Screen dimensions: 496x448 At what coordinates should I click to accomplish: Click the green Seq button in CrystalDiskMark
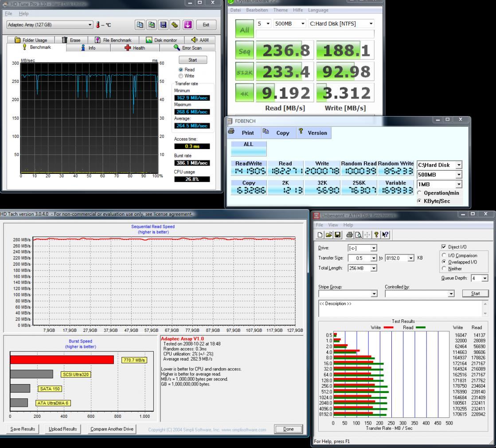[x=245, y=50]
